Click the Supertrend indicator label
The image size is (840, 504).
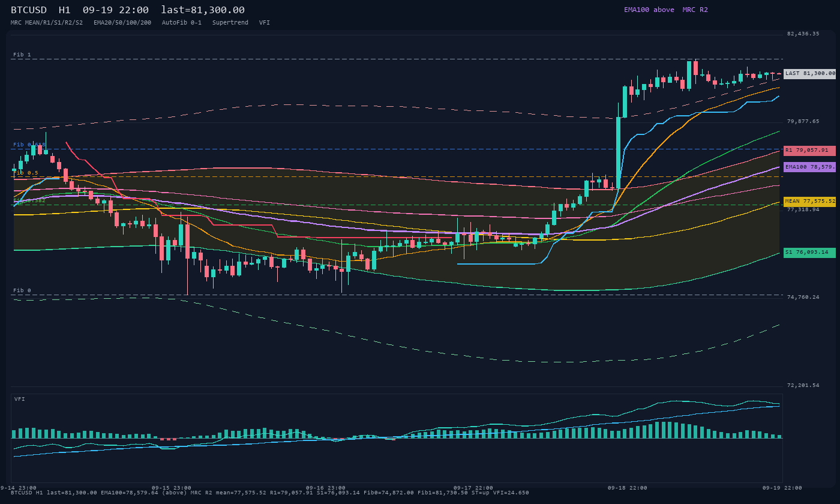tap(230, 23)
